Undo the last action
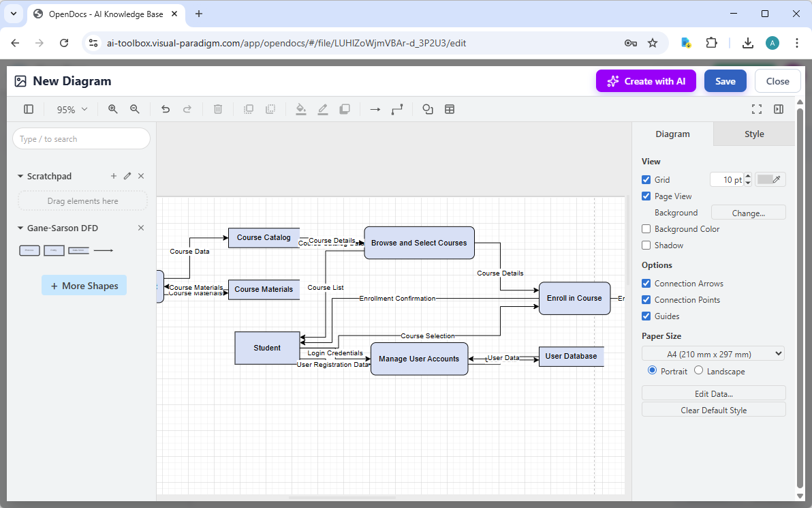This screenshot has width=812, height=508. tap(166, 109)
